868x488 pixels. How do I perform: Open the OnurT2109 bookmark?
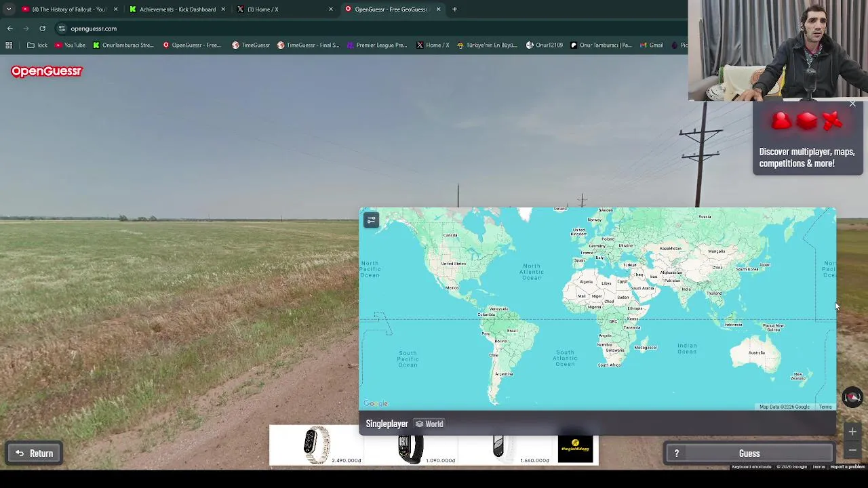[x=544, y=45]
